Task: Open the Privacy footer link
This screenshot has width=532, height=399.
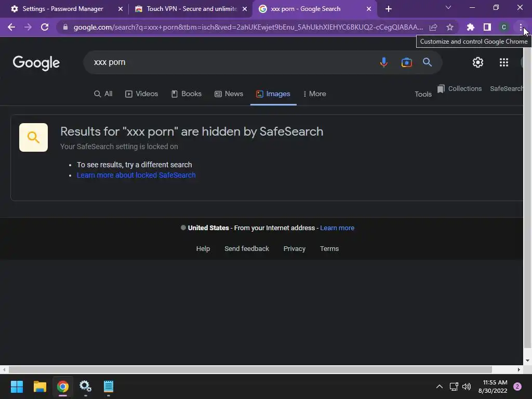Action: click(x=295, y=249)
